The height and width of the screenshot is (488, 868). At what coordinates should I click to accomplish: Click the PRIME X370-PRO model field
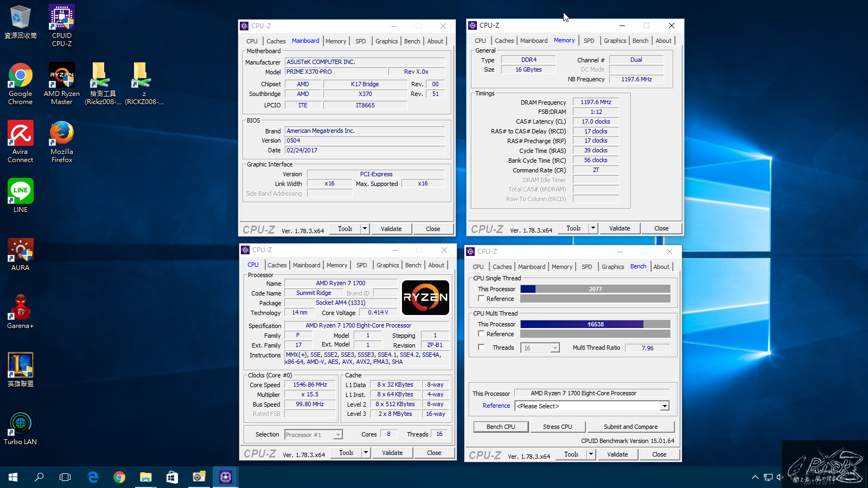click(336, 72)
